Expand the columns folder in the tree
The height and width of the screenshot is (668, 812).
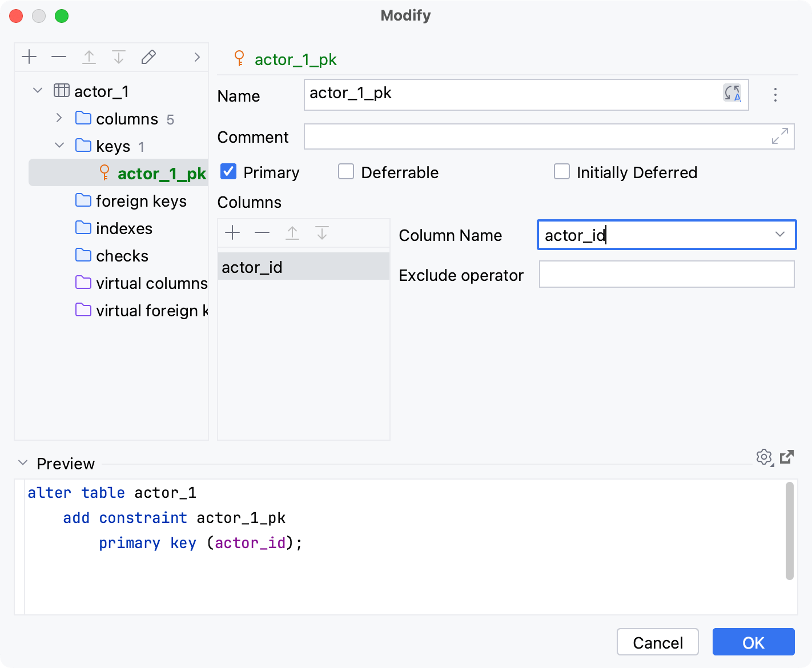pyautogui.click(x=59, y=118)
